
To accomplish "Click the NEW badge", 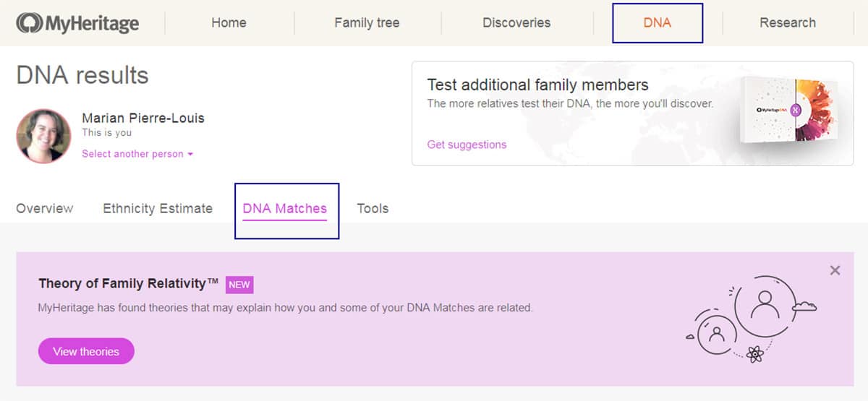I will point(239,284).
